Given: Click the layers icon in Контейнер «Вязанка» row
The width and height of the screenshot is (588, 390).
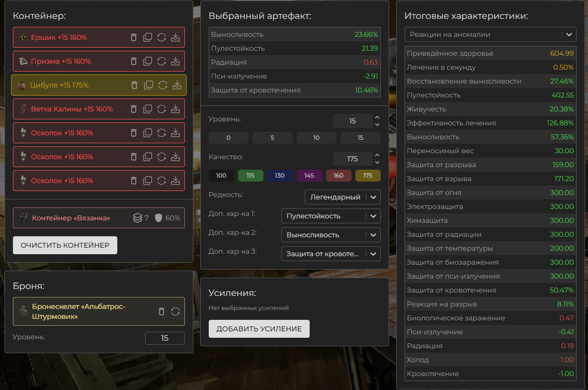Looking at the screenshot, I should point(137,218).
